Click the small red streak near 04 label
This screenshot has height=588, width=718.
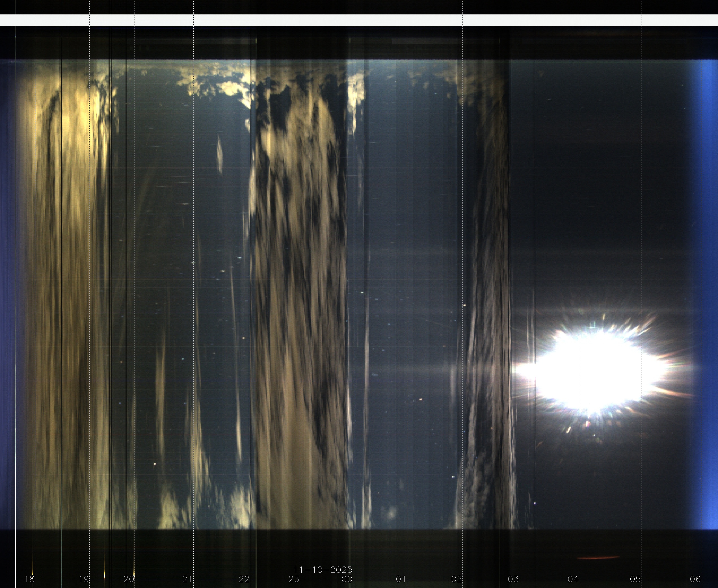coord(598,557)
